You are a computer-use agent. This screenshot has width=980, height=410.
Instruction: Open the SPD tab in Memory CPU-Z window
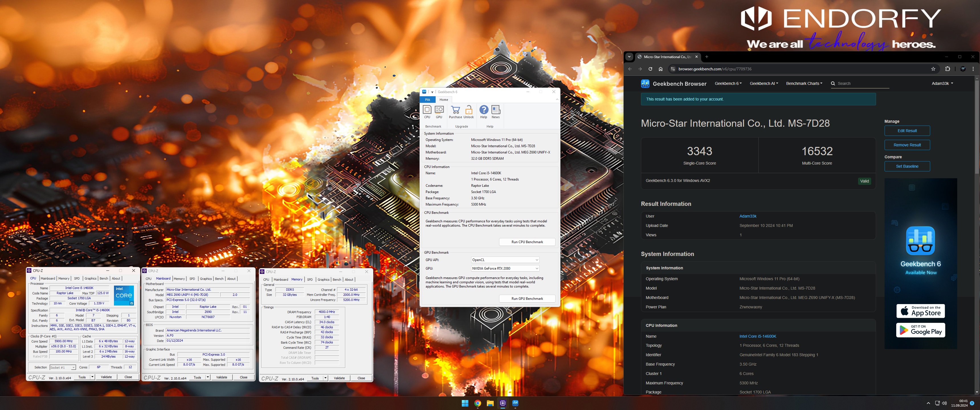310,280
